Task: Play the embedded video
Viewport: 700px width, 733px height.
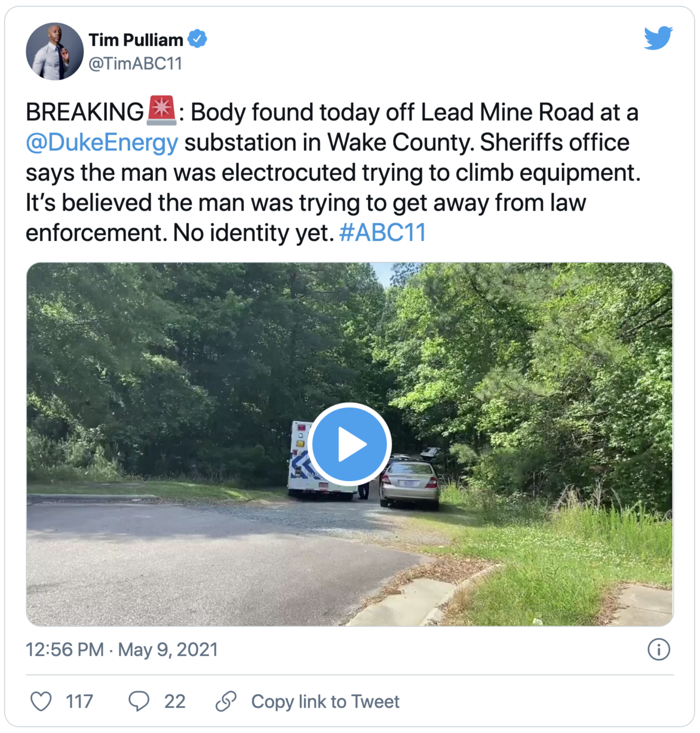Action: pyautogui.click(x=349, y=444)
